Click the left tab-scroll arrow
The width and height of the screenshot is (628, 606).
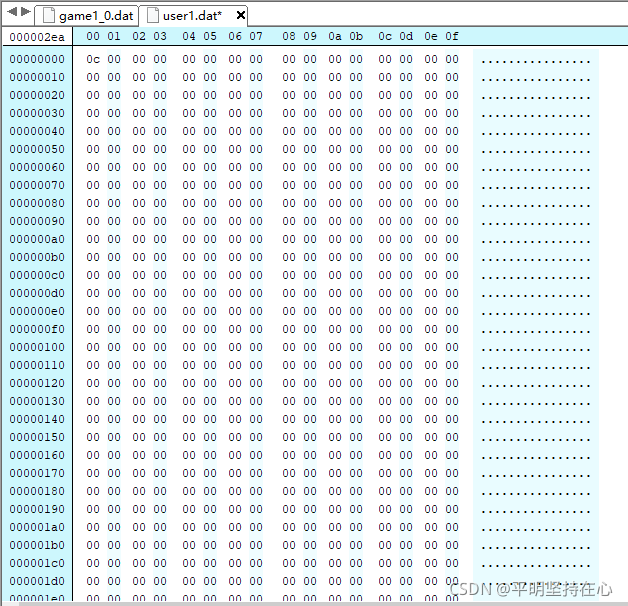click(x=12, y=11)
